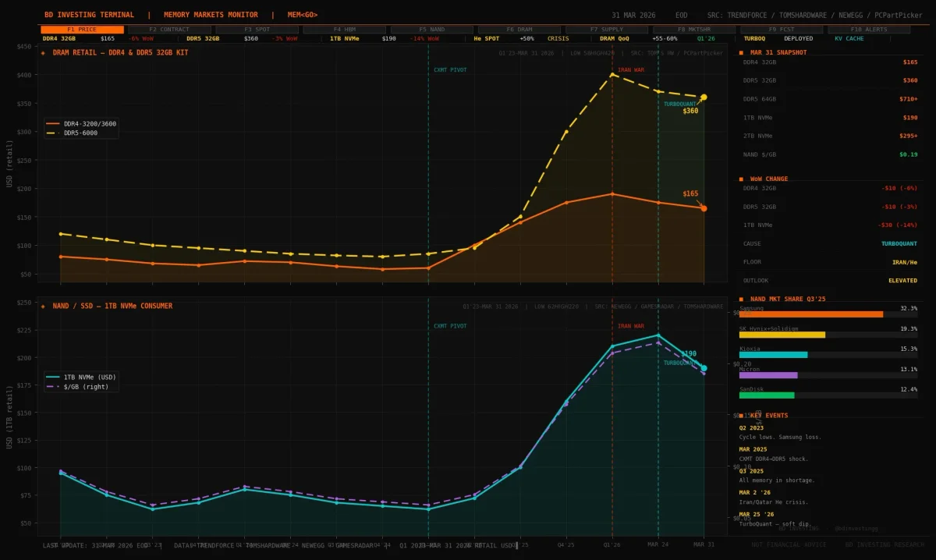Click the KV CACHE ticker label
The height and width of the screenshot is (560, 936).
849,38
